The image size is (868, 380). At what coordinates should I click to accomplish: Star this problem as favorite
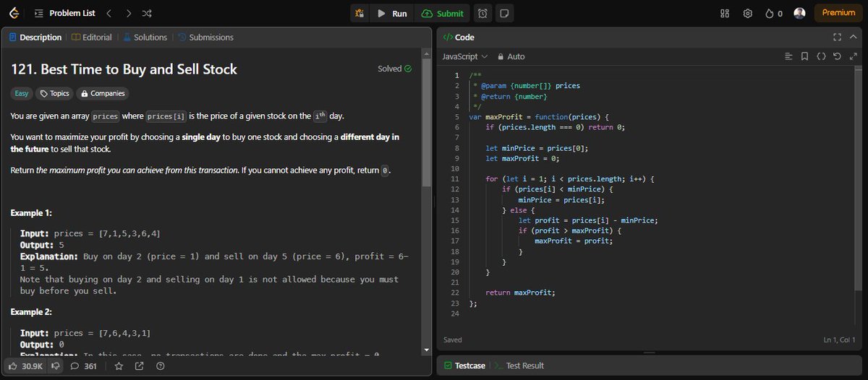(119, 366)
